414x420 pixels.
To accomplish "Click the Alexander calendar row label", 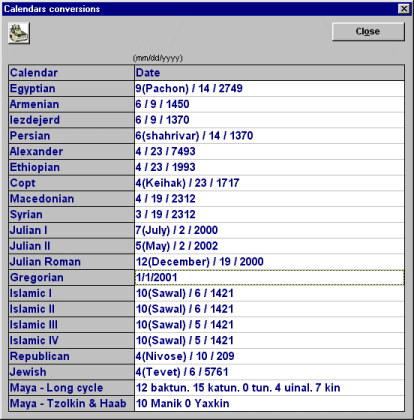I will [71, 151].
